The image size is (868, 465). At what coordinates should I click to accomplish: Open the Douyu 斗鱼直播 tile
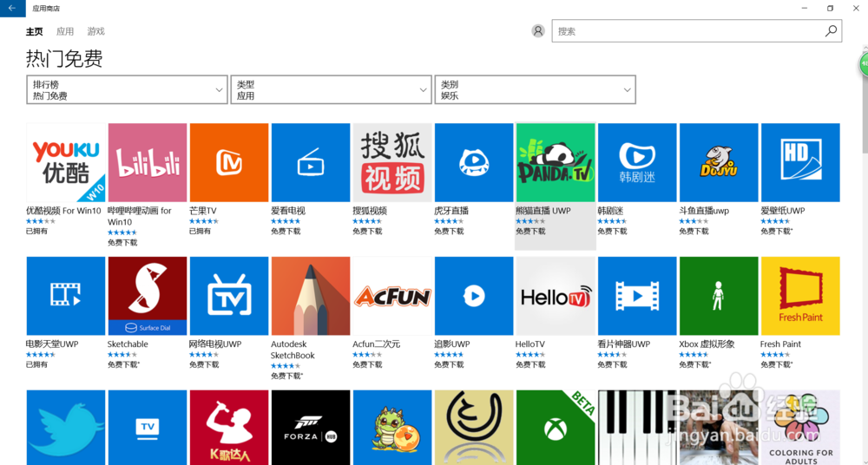pos(719,162)
